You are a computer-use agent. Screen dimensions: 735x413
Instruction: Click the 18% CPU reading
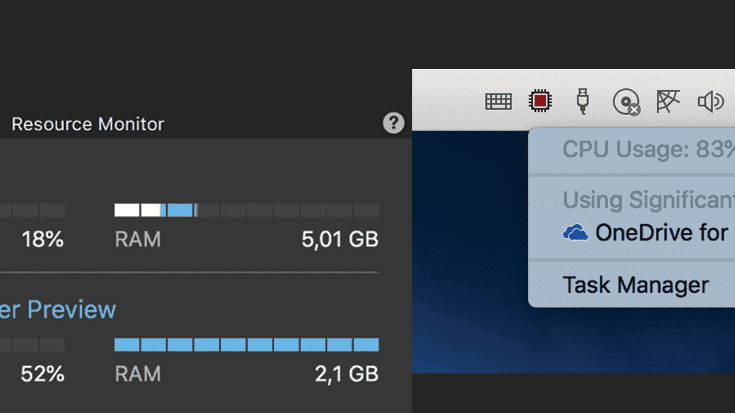pos(43,240)
